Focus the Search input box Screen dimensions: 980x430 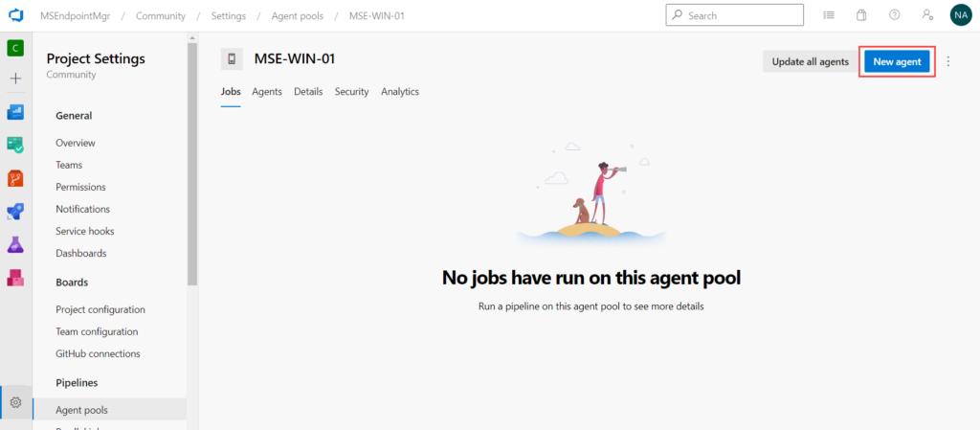tap(734, 15)
